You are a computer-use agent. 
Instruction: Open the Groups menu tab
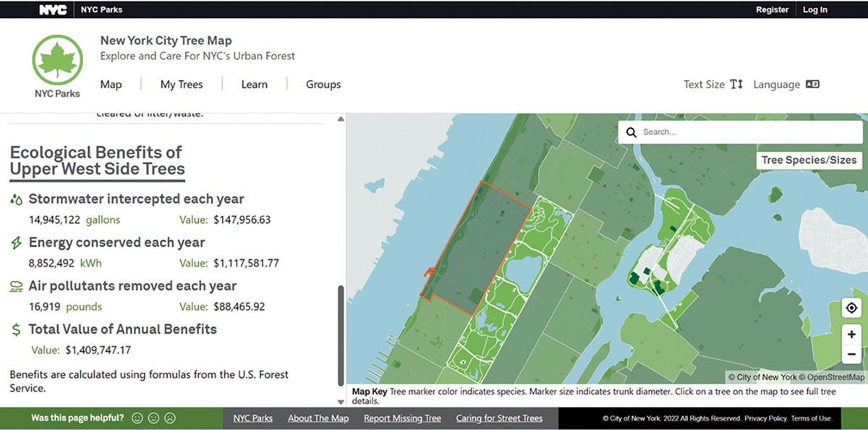[x=323, y=85]
